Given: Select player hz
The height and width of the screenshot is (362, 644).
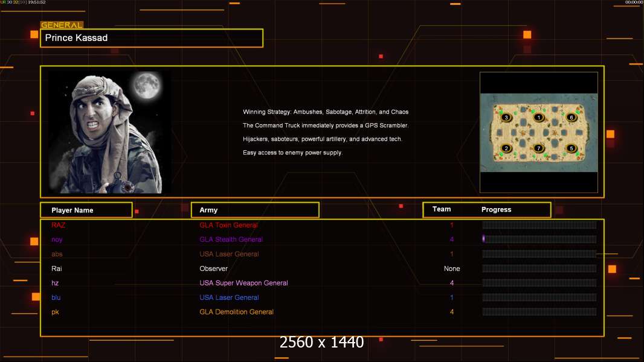Looking at the screenshot, I should [x=55, y=283].
